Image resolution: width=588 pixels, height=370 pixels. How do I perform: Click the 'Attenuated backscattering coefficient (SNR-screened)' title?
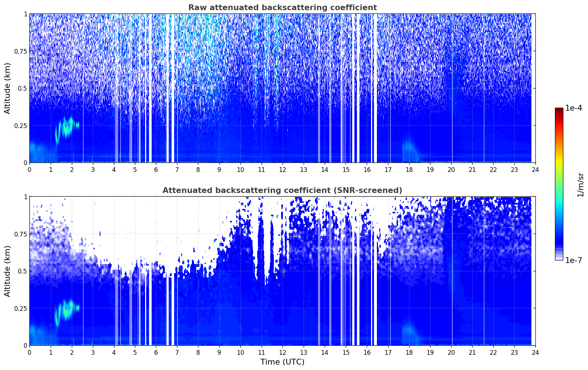282,190
